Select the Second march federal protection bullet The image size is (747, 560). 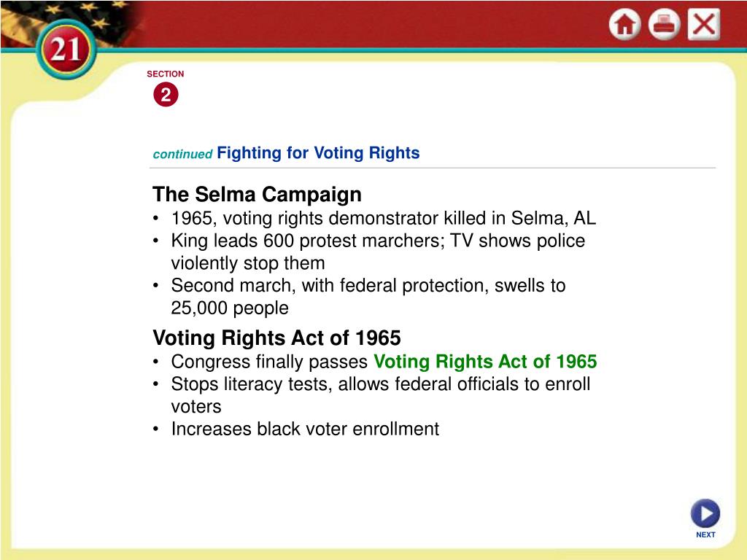[x=360, y=296]
